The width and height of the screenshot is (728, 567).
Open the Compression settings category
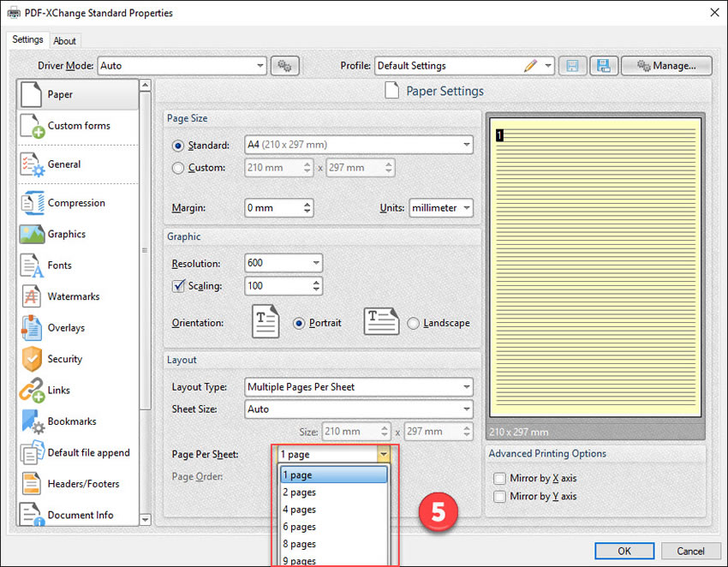point(78,203)
